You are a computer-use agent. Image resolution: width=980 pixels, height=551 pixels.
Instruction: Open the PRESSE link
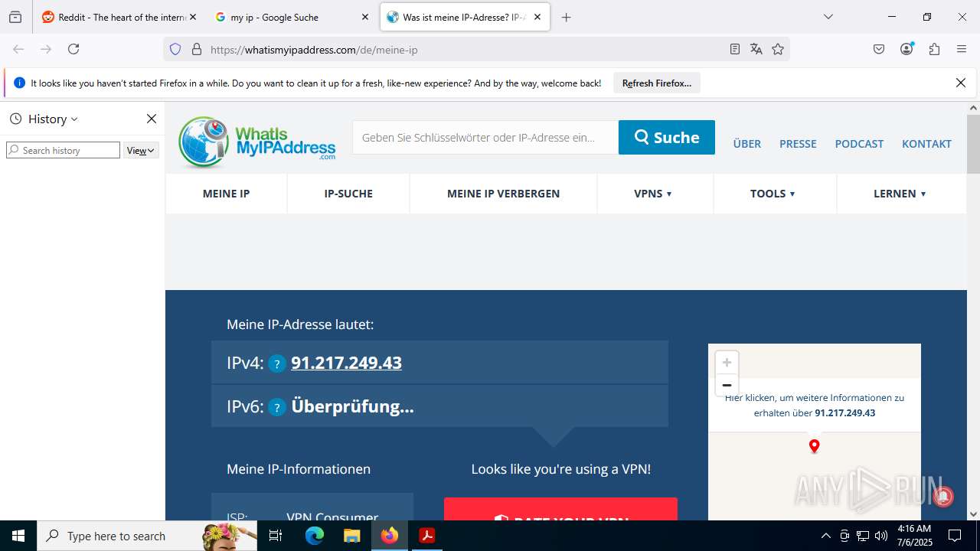point(798,144)
